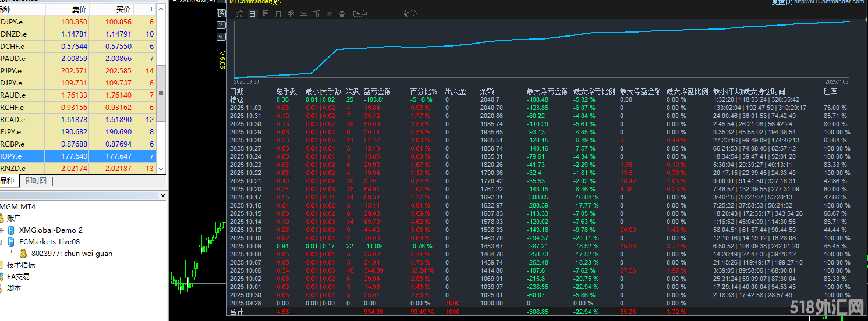Click the XMGlobal-Demo 2 server icon

click(11, 230)
